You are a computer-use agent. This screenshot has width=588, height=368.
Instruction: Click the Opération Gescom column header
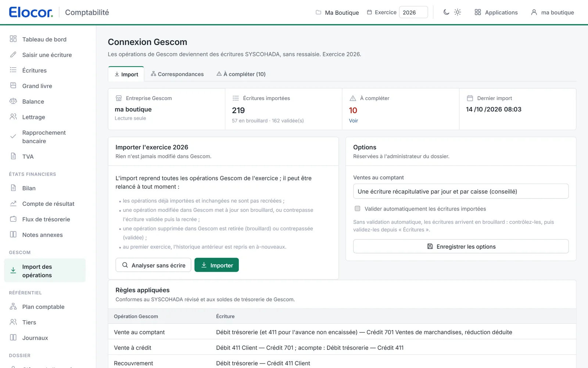click(136, 316)
